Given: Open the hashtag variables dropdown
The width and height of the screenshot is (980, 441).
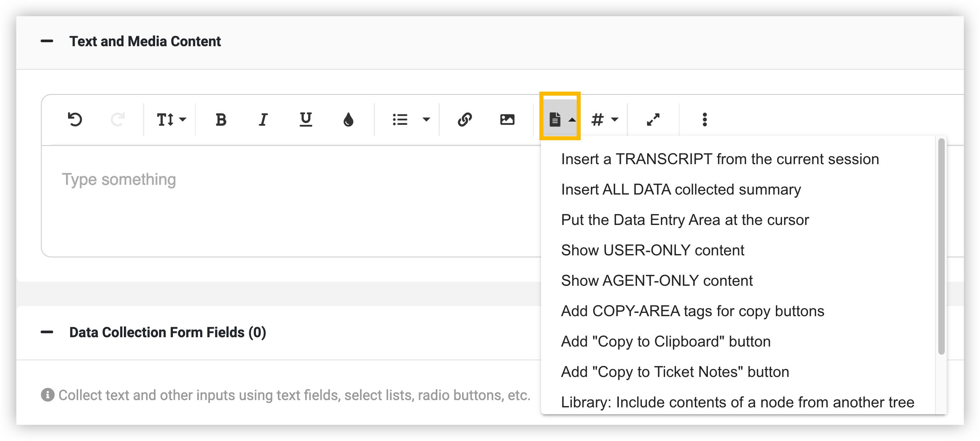Looking at the screenshot, I should pyautogui.click(x=604, y=119).
